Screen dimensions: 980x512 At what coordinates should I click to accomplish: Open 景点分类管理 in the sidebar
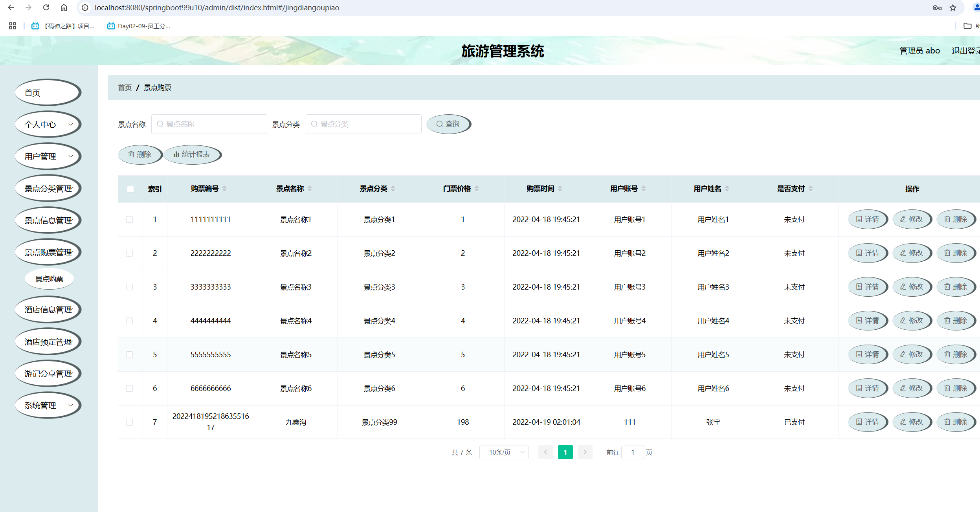(48, 189)
